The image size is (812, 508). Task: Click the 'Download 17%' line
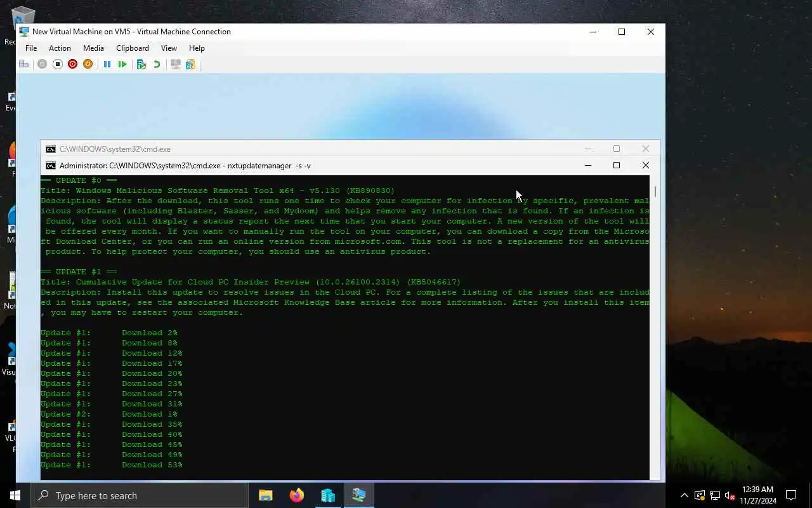(112, 363)
